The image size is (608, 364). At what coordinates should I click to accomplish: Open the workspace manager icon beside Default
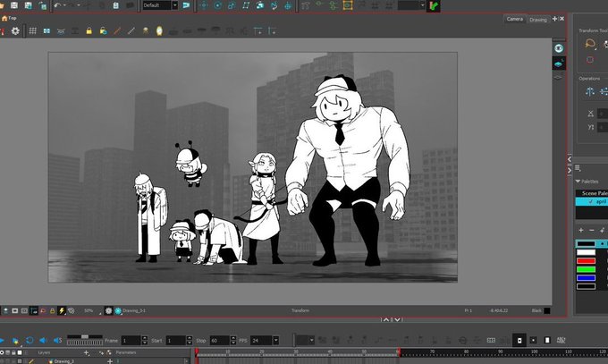point(186,5)
